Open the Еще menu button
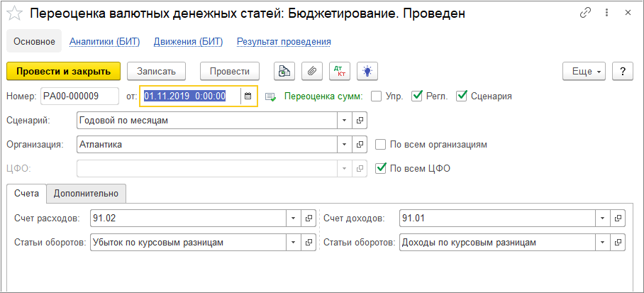The width and height of the screenshot is (644, 293). pos(584,71)
